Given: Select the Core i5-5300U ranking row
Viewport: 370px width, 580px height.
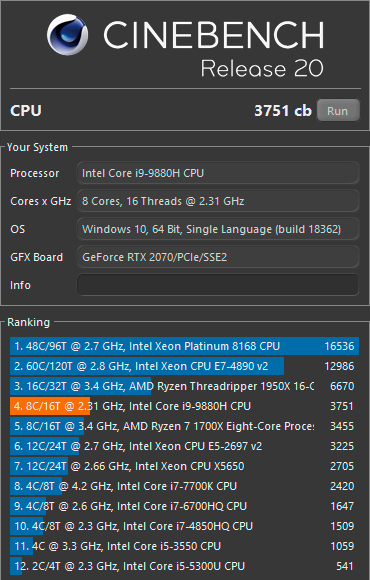Looking at the screenshot, I should [184, 566].
